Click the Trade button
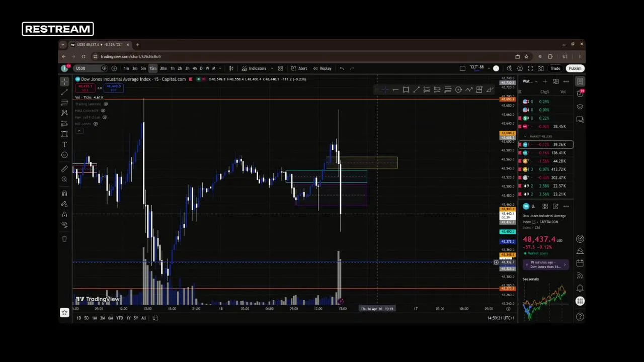The height and width of the screenshot is (362, 644). [x=555, y=68]
